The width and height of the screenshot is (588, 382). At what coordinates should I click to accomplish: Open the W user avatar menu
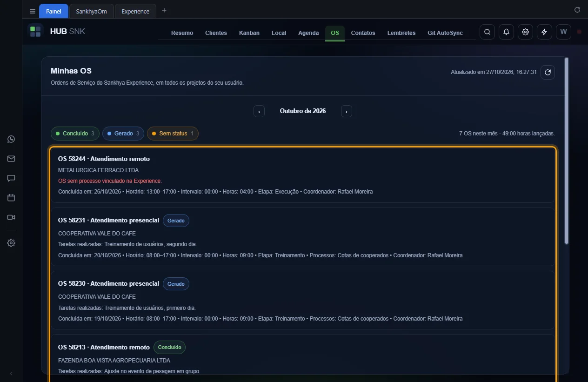click(563, 32)
